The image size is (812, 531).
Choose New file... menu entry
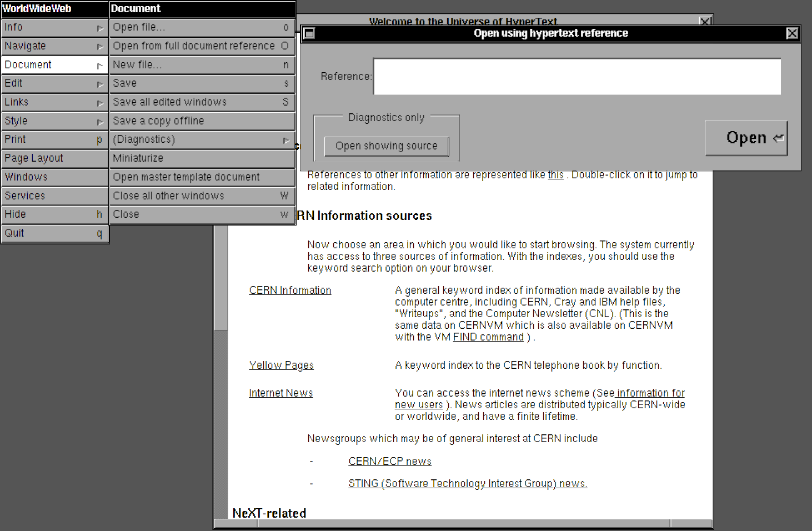click(202, 65)
